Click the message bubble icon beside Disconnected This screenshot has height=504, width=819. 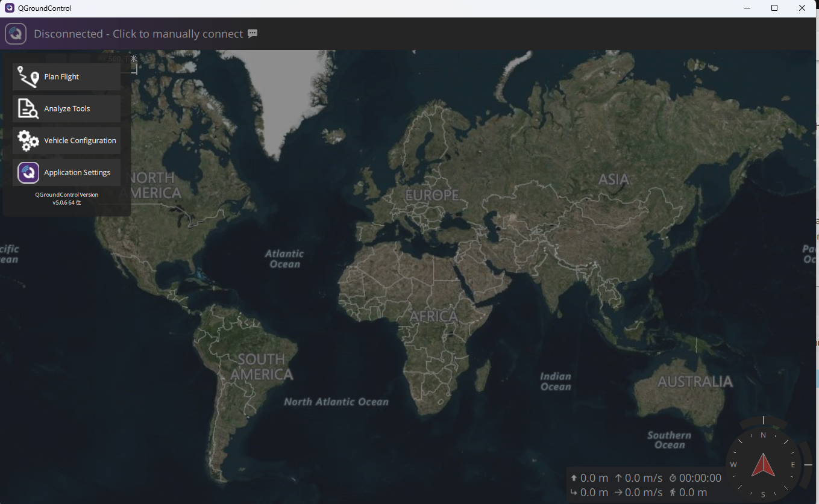point(253,34)
